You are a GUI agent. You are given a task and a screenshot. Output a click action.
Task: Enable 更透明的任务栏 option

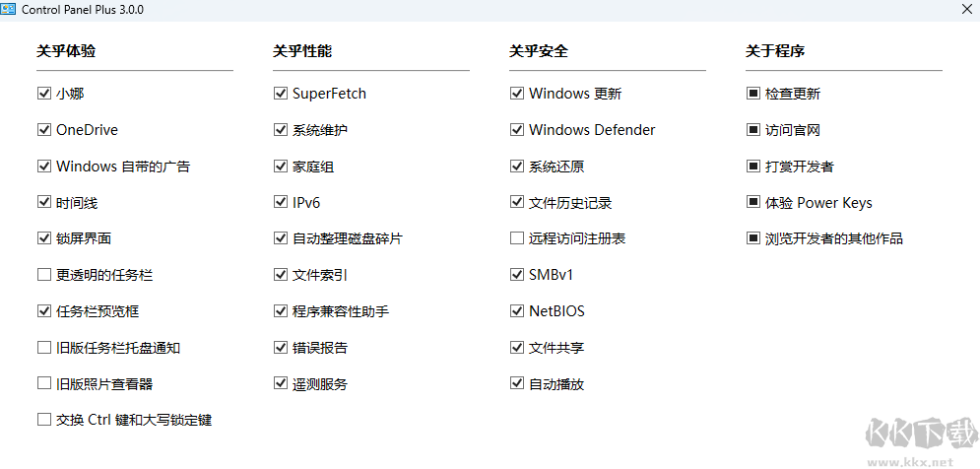43,275
